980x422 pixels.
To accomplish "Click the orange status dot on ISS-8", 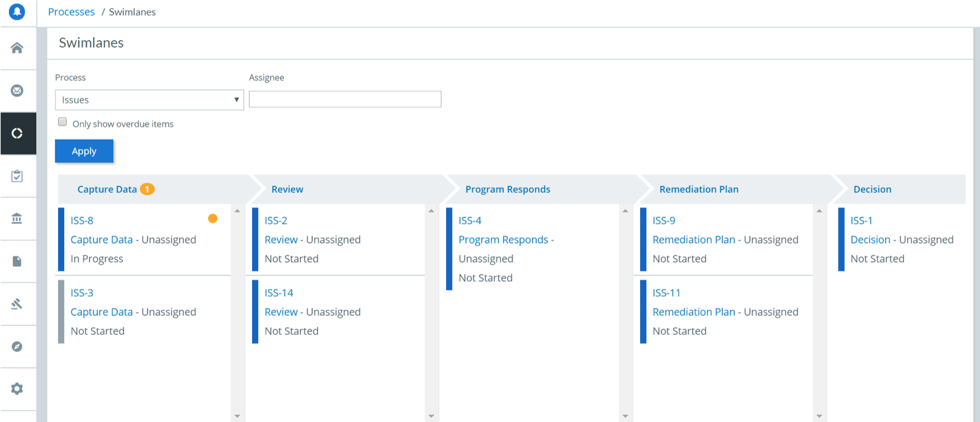I will pos(213,219).
